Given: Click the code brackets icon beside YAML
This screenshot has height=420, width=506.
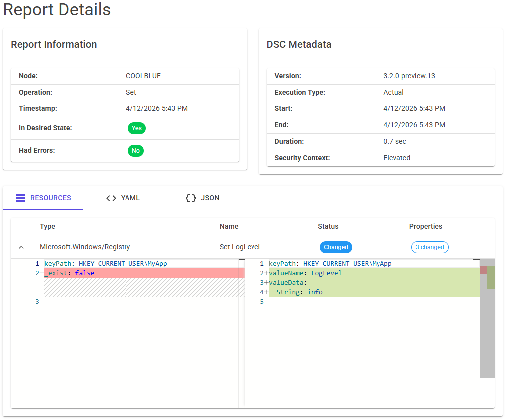Looking at the screenshot, I should 111,198.
